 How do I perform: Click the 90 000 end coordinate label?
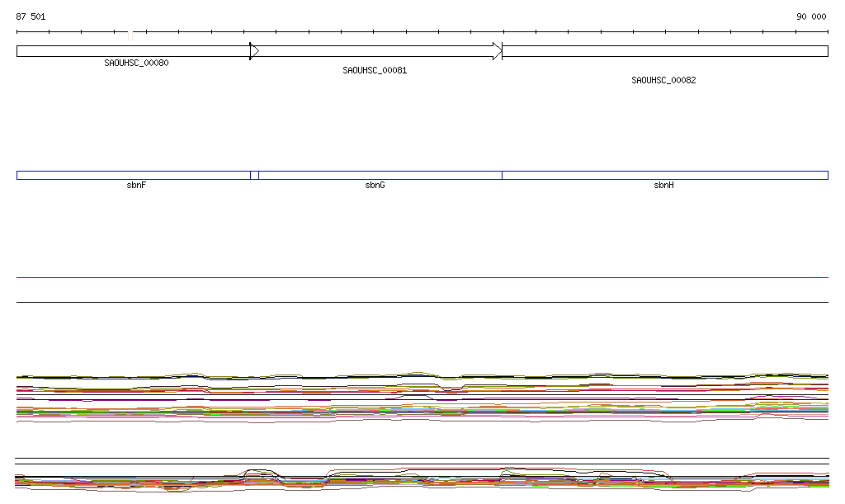coord(810,16)
